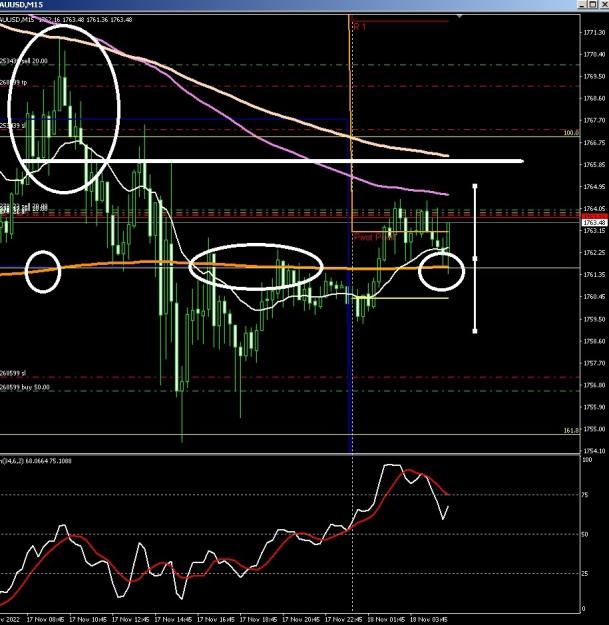The height and width of the screenshot is (625, 609).
Task: Click the red ask price box on scale
Action: click(x=595, y=216)
